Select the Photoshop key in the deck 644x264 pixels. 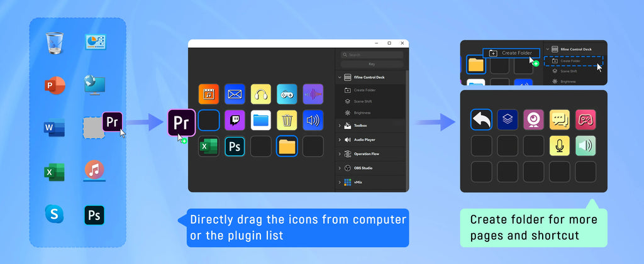tap(235, 146)
